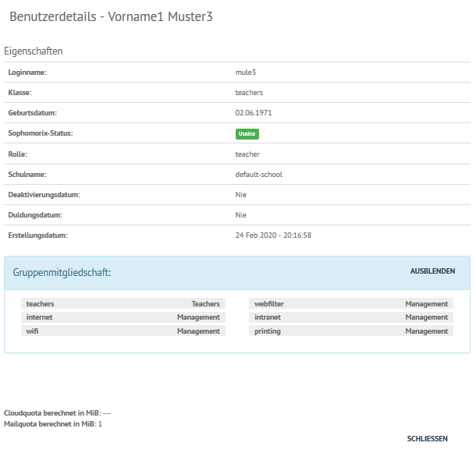476x453 pixels.
Task: Click Management label in the printing row
Action: pos(427,331)
